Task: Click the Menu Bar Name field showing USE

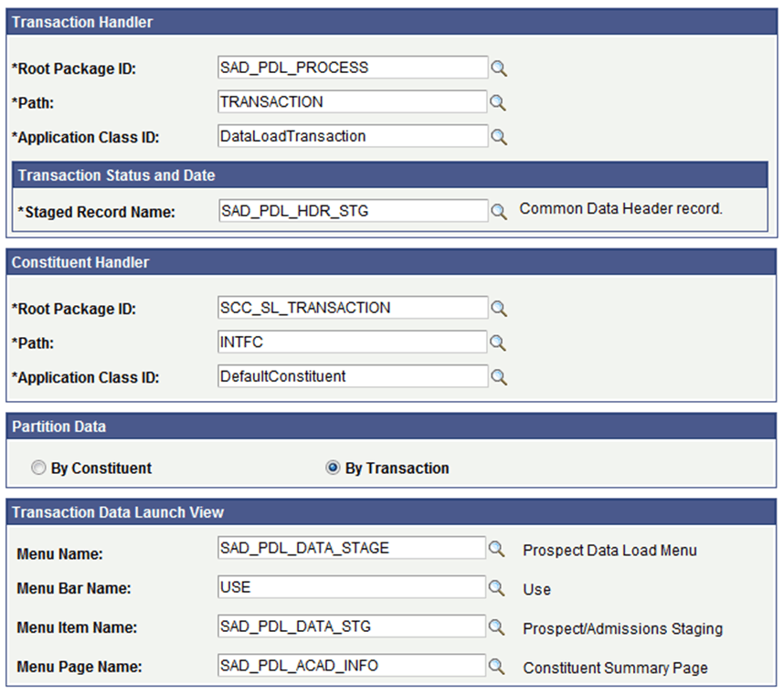Action: [350, 588]
